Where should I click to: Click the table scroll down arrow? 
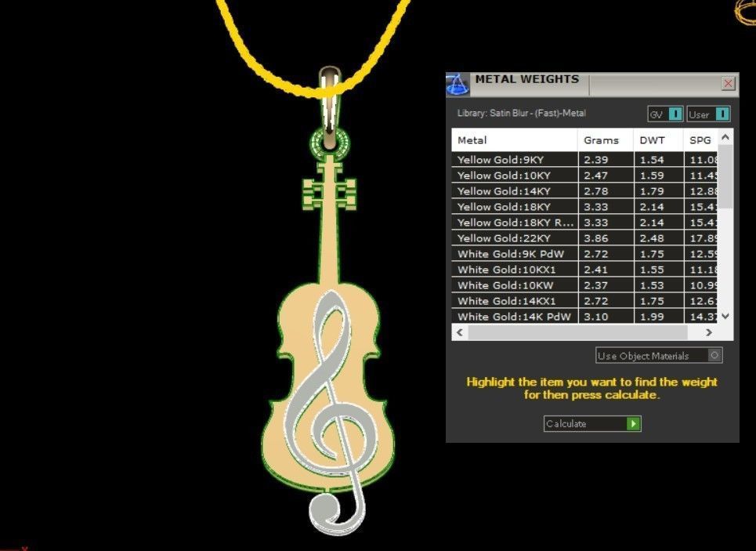click(x=725, y=317)
